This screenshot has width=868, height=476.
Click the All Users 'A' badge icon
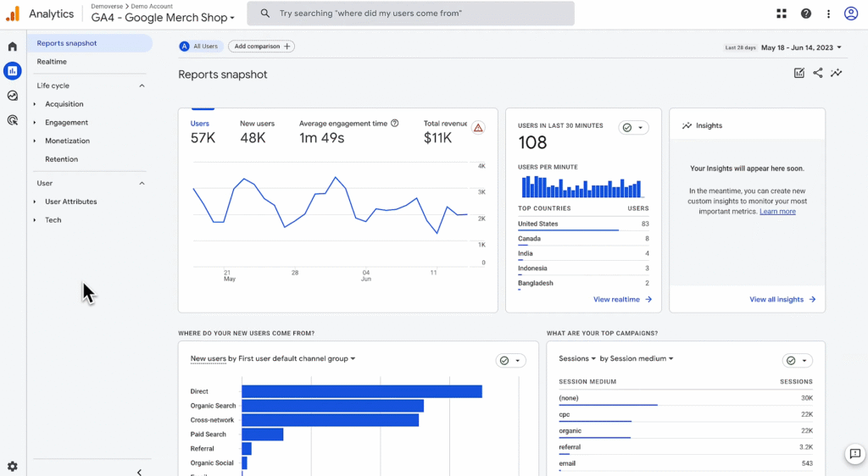click(x=184, y=47)
